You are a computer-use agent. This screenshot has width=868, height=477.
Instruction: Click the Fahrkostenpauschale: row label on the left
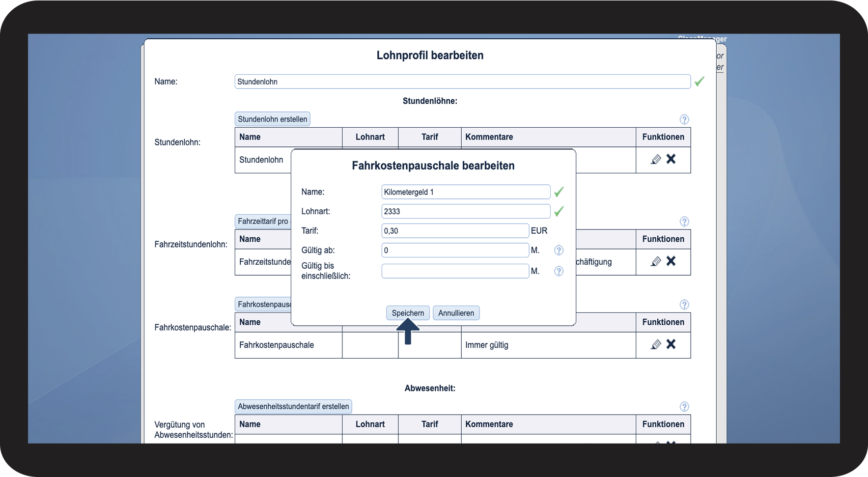pos(193,328)
